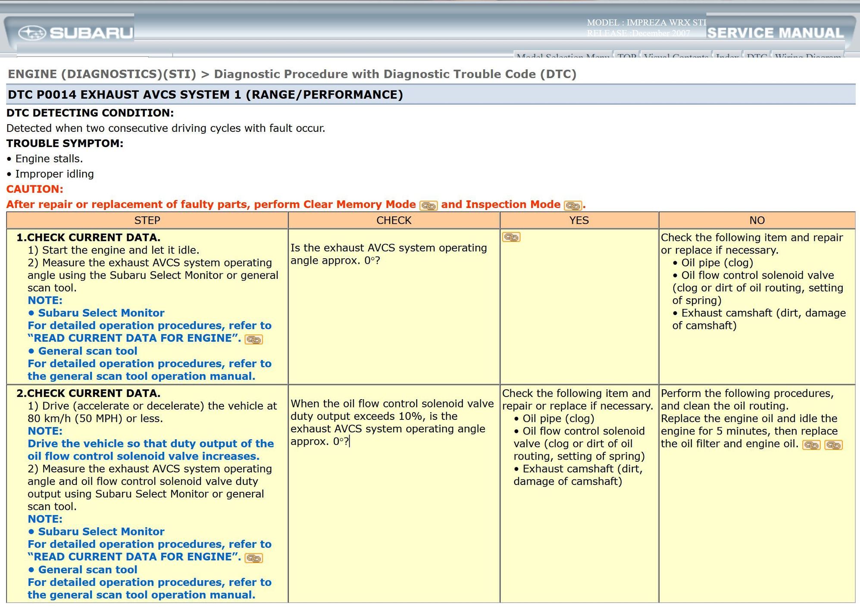Click the SERVICE MANUAL banner title
The height and width of the screenshot is (616, 860).
775,33
